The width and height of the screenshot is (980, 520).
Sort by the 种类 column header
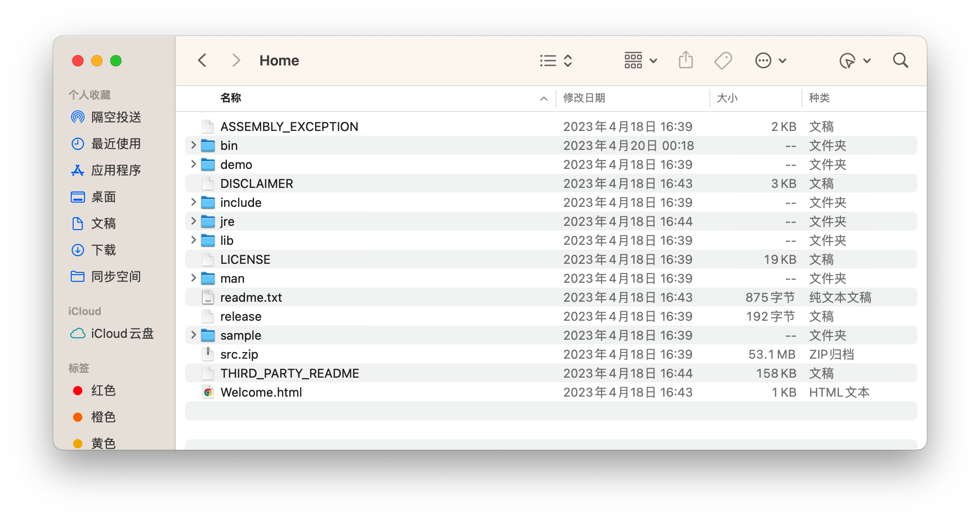[820, 98]
